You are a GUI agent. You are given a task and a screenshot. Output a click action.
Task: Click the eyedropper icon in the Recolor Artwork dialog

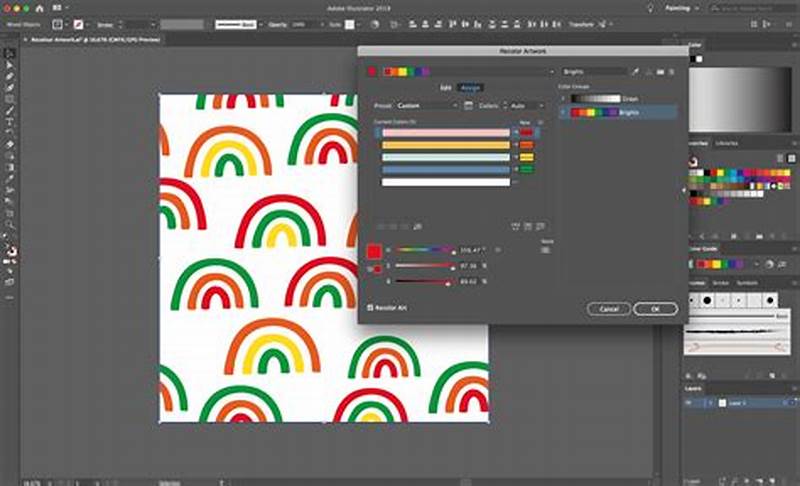pos(635,72)
